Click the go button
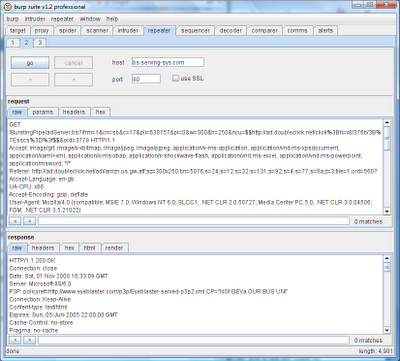This screenshot has height=361, width=400. click(30, 63)
